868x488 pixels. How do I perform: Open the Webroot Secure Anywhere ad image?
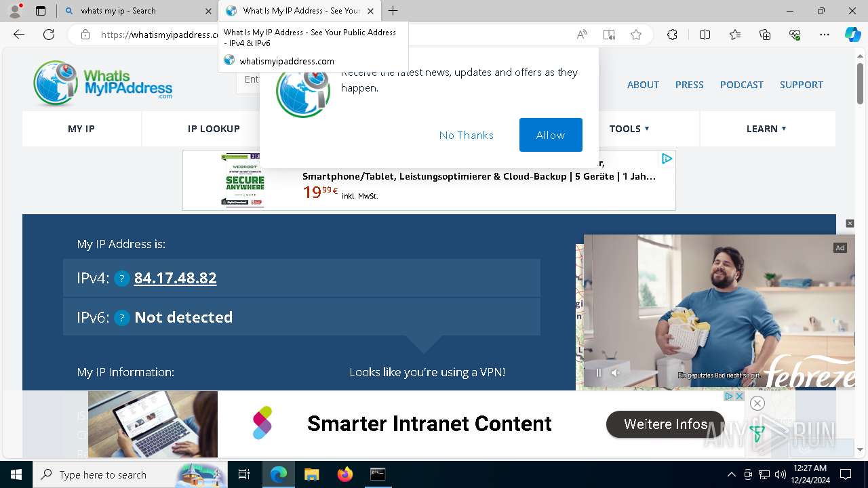coord(243,180)
